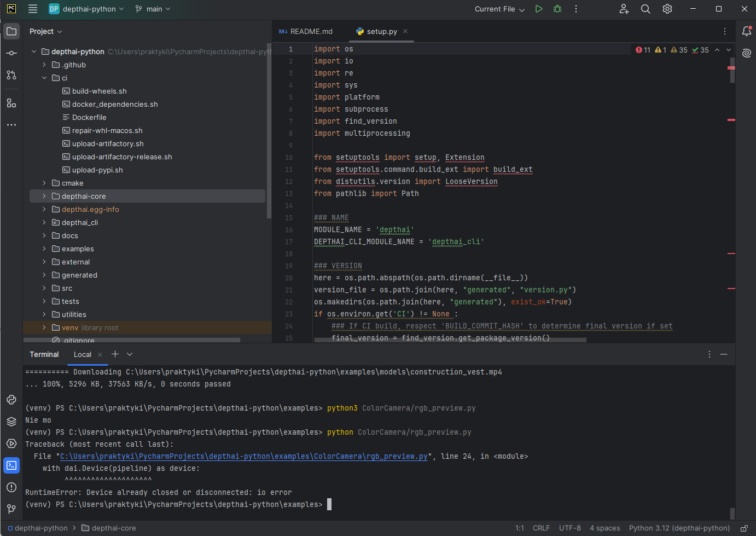The width and height of the screenshot is (756, 536).
Task: Open the main branch dropdown
Action: coord(153,9)
